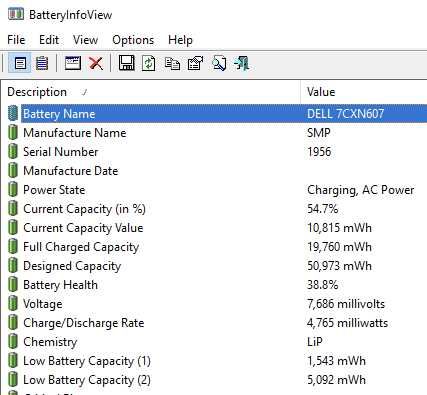The width and height of the screenshot is (427, 395).
Task: Click the 50,973 mWh value
Action: [x=339, y=266]
